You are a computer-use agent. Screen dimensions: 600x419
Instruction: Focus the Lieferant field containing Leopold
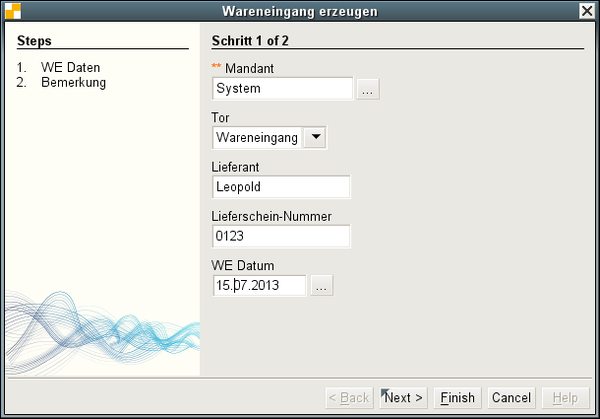281,187
